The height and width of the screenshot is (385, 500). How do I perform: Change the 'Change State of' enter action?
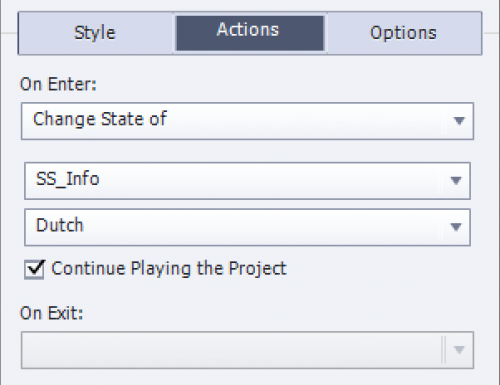click(247, 121)
